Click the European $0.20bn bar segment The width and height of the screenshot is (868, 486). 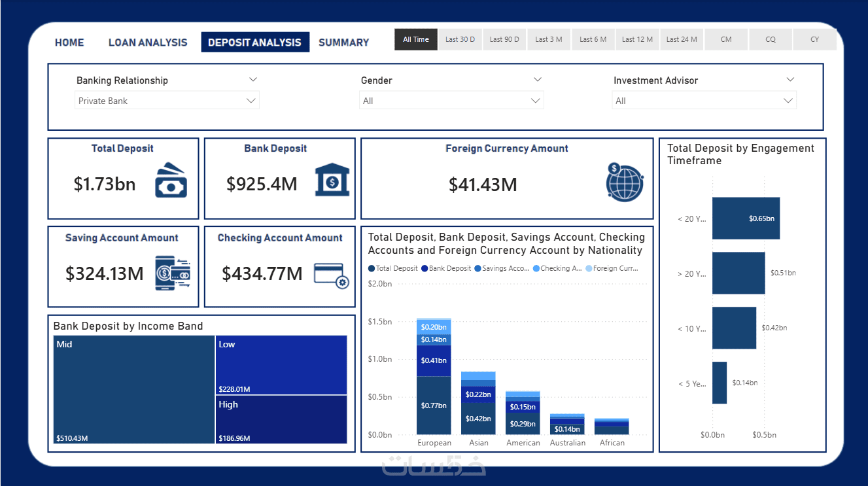click(434, 327)
